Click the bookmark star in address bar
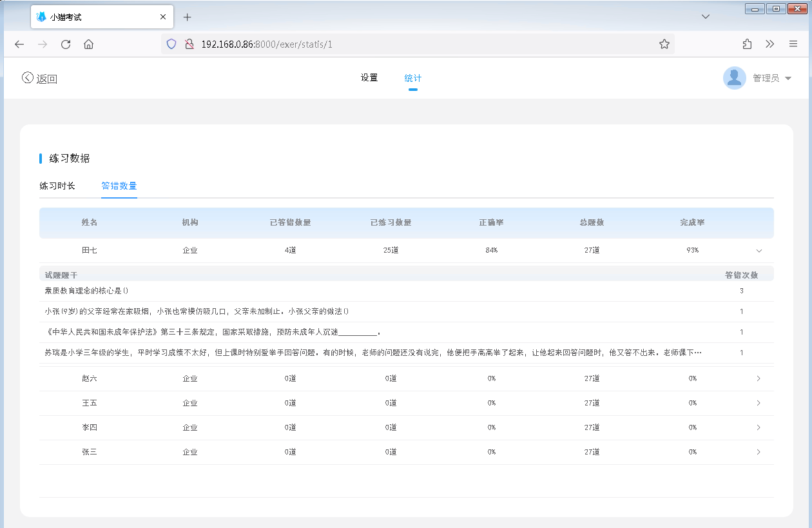This screenshot has width=812, height=528. tap(664, 44)
